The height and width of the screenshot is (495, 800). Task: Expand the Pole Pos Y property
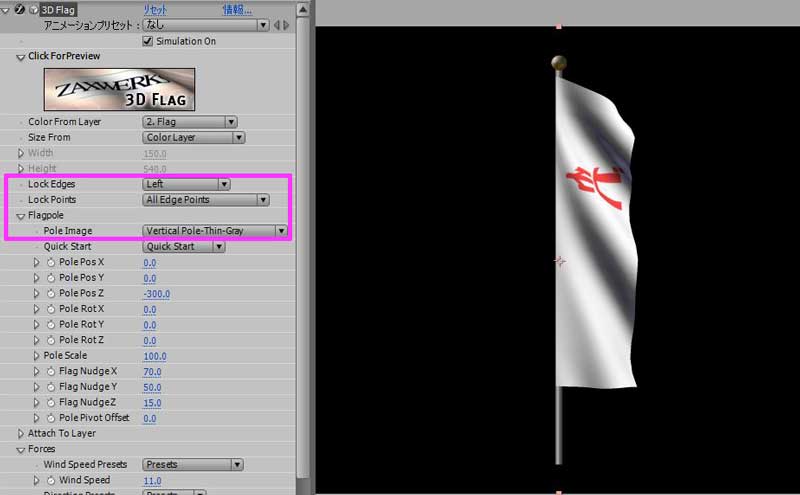(x=36, y=278)
